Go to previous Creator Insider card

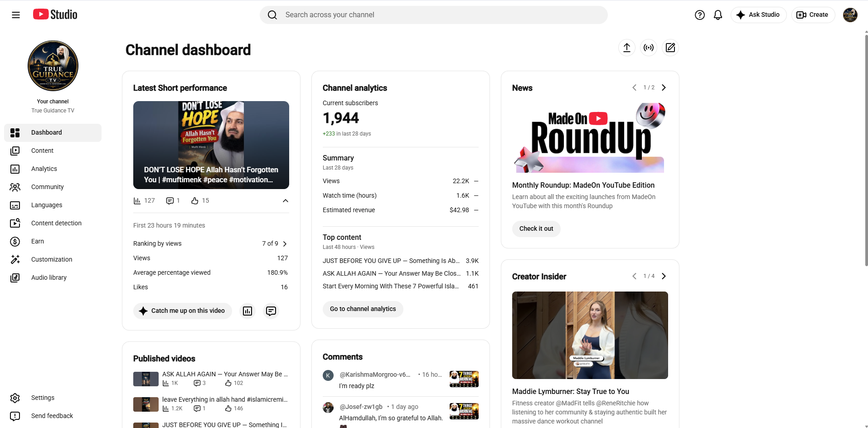pyautogui.click(x=634, y=276)
